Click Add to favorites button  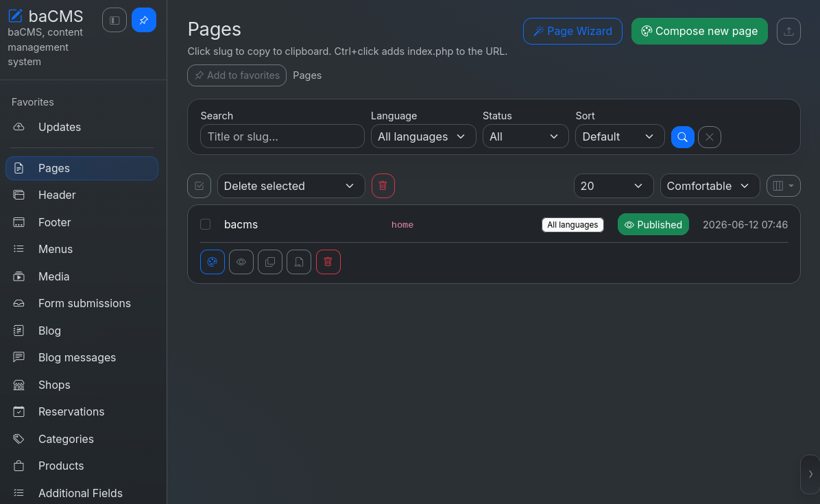237,75
